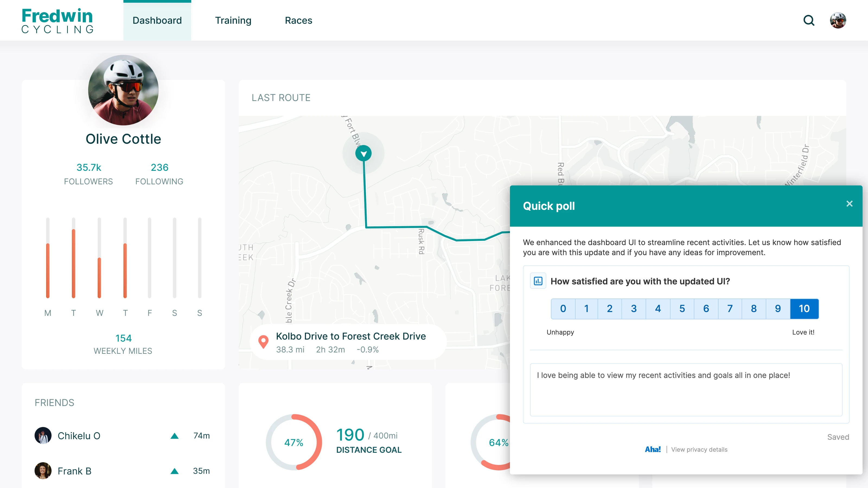Click the profile avatar in the top bar
The height and width of the screenshot is (488, 868).
tap(838, 20)
